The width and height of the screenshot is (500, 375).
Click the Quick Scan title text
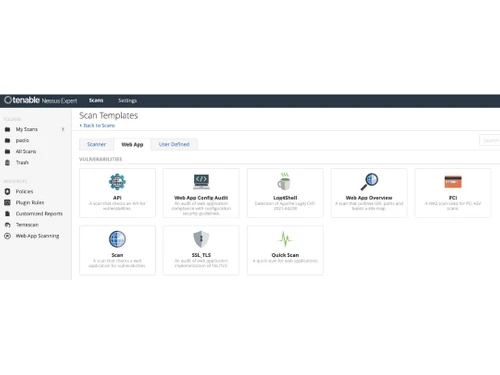click(285, 255)
